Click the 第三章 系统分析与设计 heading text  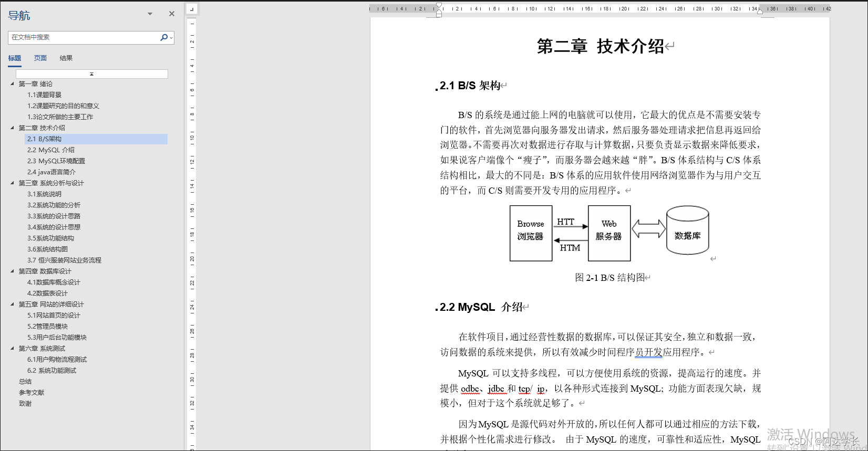tap(51, 183)
